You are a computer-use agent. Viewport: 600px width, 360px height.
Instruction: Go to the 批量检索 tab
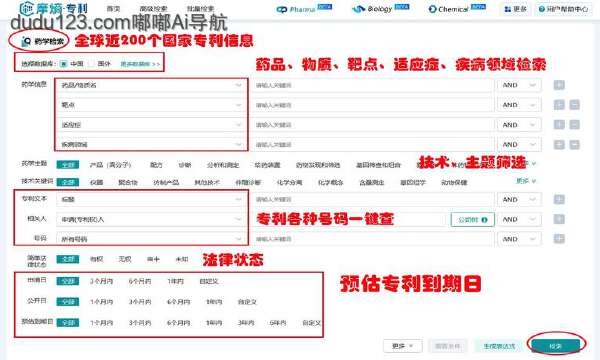coord(200,9)
